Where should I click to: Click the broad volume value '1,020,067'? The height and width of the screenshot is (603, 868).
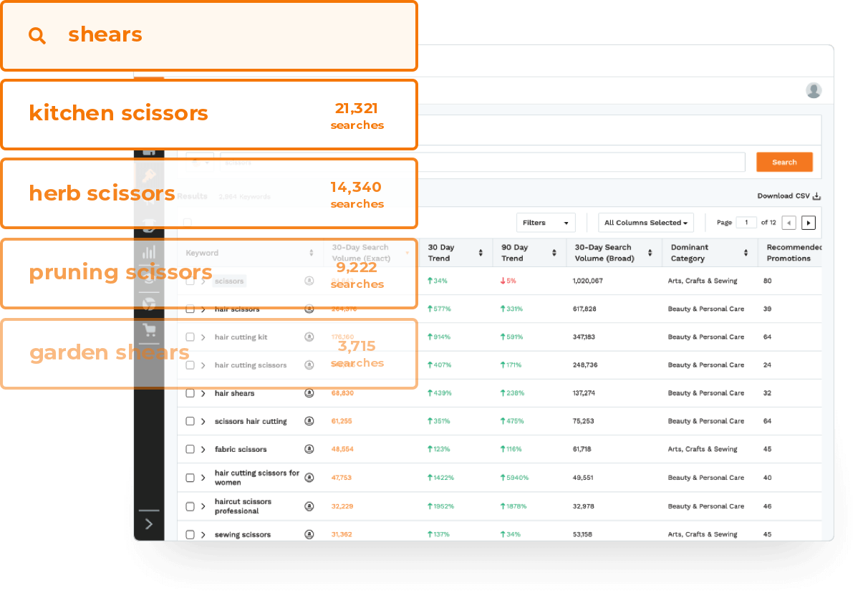coord(588,281)
